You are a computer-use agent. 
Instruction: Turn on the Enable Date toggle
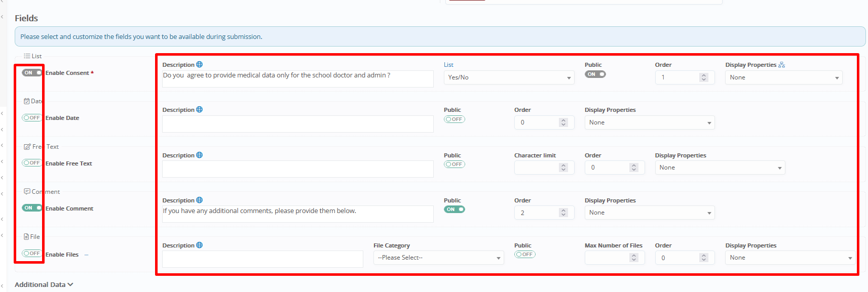click(32, 118)
